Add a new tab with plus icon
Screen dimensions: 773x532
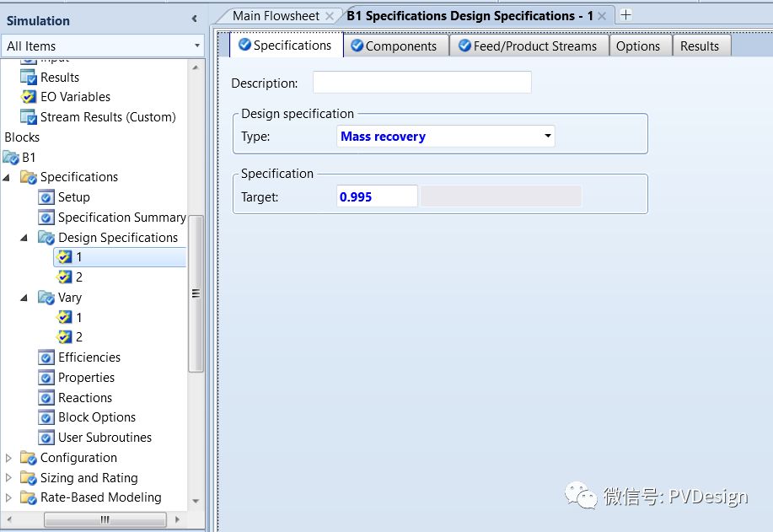pos(625,15)
